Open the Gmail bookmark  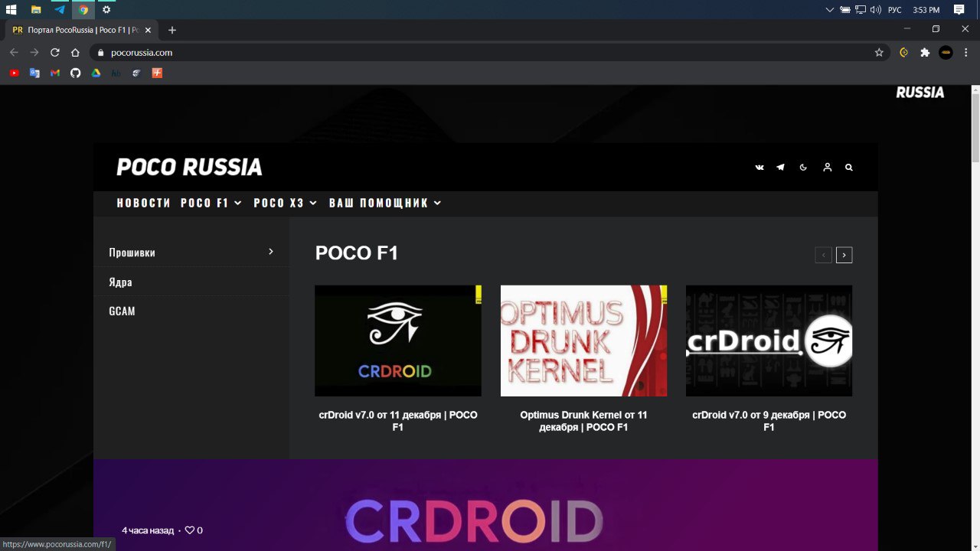(55, 73)
